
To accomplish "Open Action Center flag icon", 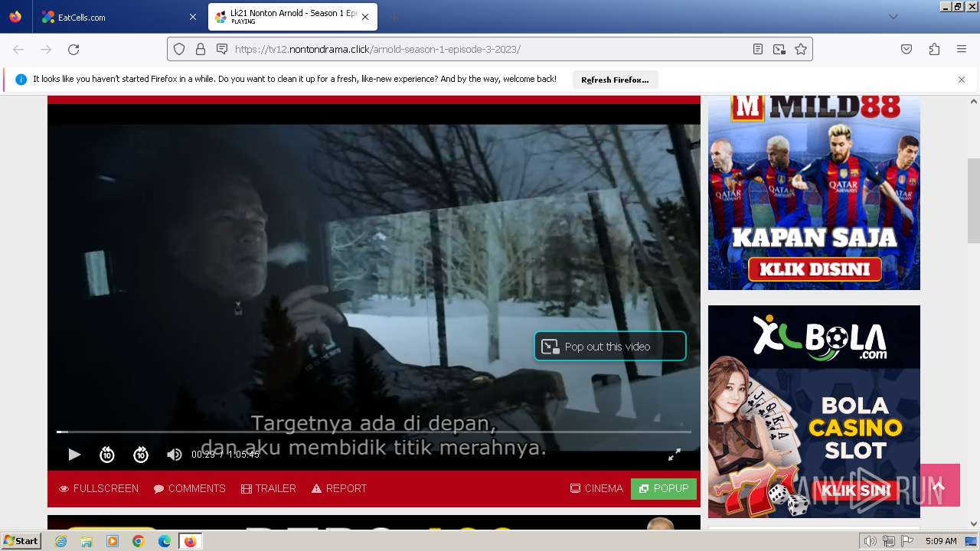I will tap(907, 541).
